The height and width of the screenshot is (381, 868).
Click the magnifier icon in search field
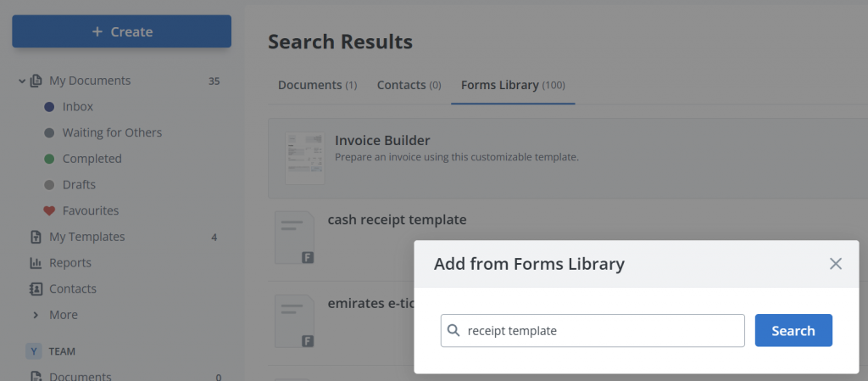coord(453,331)
